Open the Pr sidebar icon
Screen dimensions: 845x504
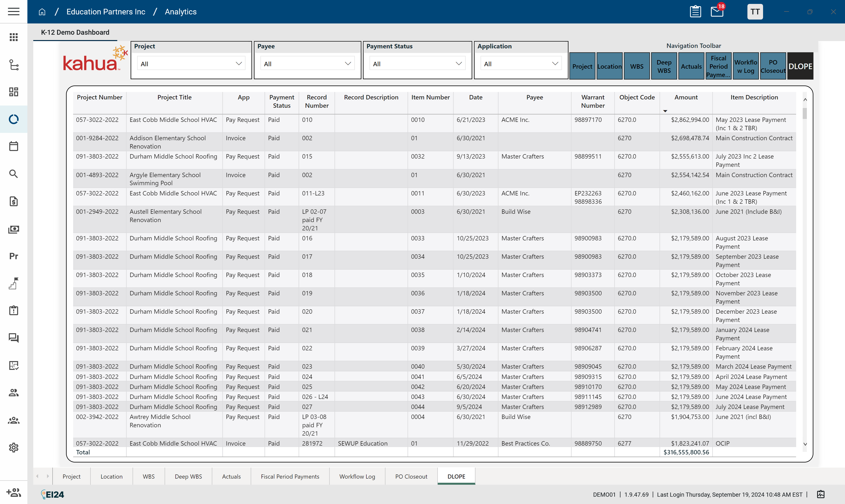click(14, 256)
